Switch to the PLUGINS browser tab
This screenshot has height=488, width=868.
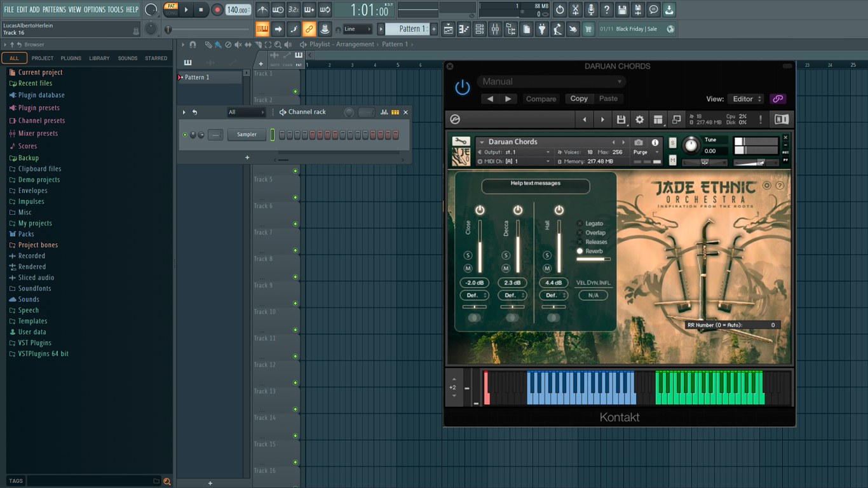(71, 58)
